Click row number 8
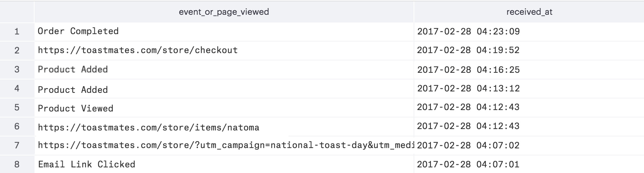The height and width of the screenshot is (173, 644). tap(17, 164)
